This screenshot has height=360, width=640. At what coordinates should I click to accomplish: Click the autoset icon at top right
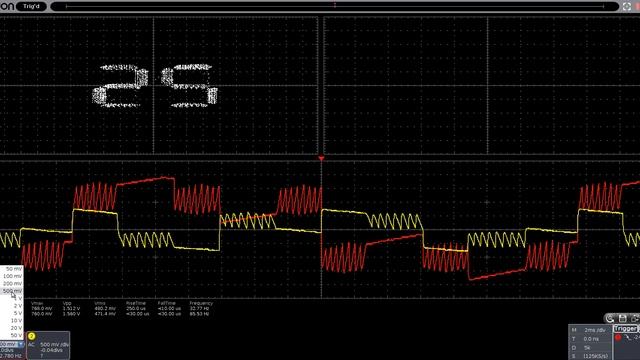tap(627, 6)
